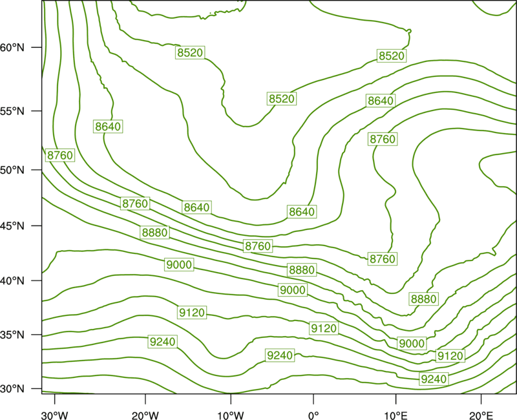Click the westernmost 8520 contour label
517x420 pixels.
coord(190,52)
